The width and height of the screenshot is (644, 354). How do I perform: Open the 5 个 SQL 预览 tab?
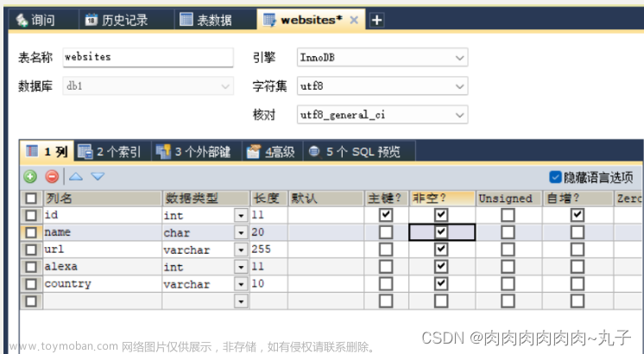point(359,152)
